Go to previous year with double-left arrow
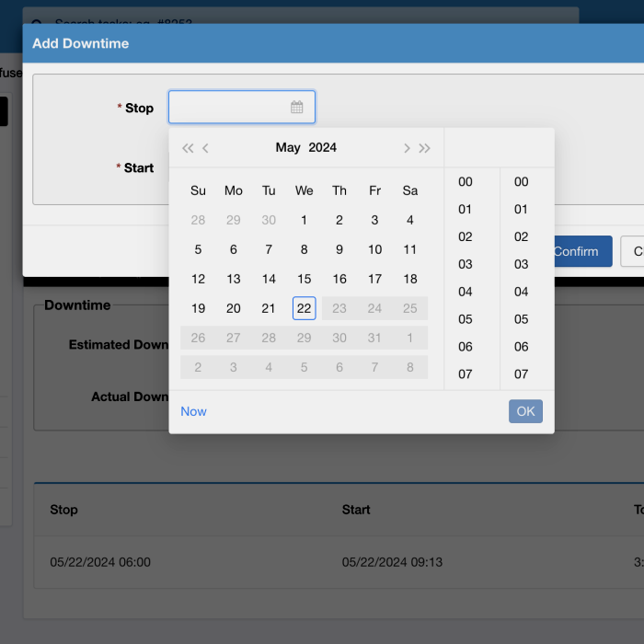 tap(188, 148)
